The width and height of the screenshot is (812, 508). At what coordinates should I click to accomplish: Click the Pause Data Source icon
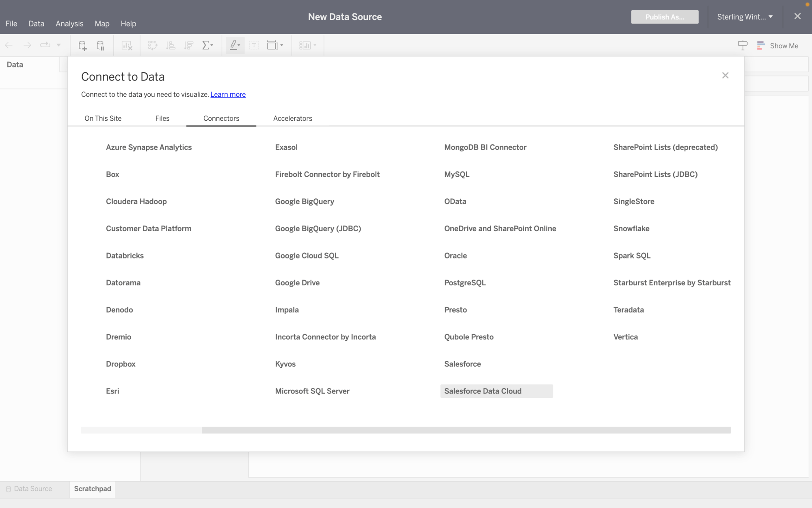tap(101, 45)
